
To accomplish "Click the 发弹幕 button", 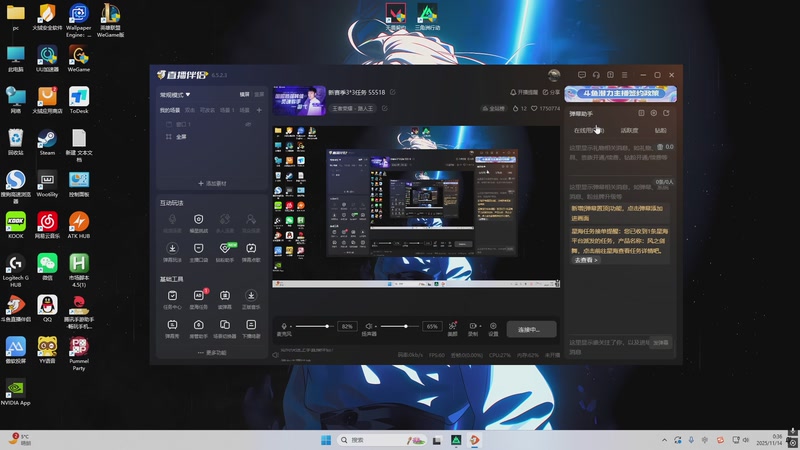I will pos(661,342).
